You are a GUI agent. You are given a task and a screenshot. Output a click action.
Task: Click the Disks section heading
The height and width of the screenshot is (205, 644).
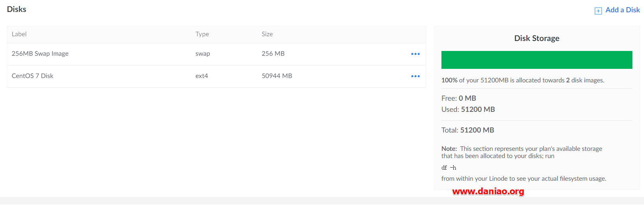click(16, 9)
